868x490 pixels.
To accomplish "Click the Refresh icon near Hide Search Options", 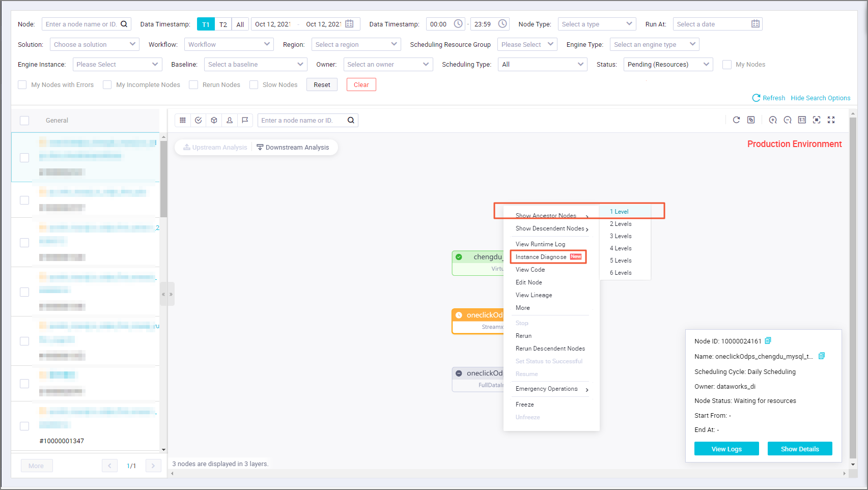I will pos(756,98).
